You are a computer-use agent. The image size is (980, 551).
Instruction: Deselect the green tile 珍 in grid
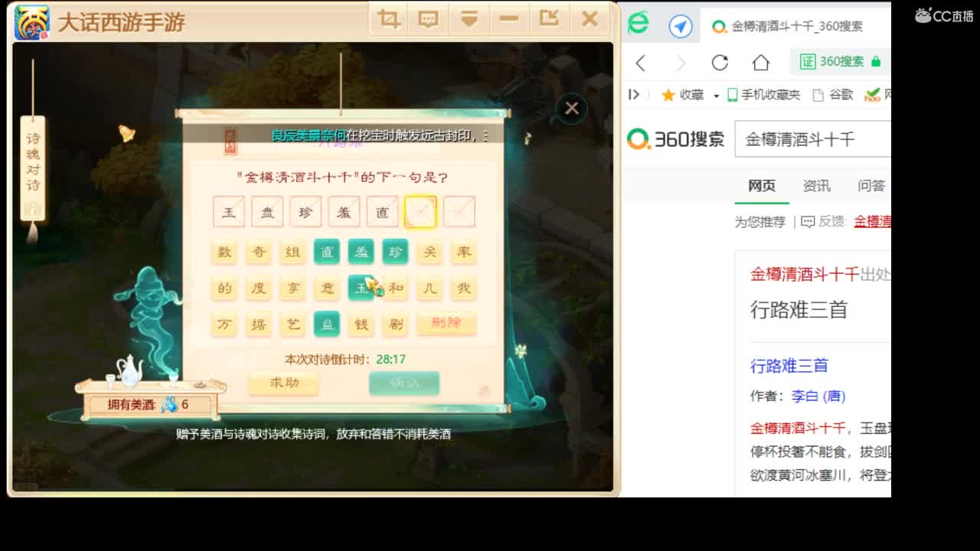[396, 252]
